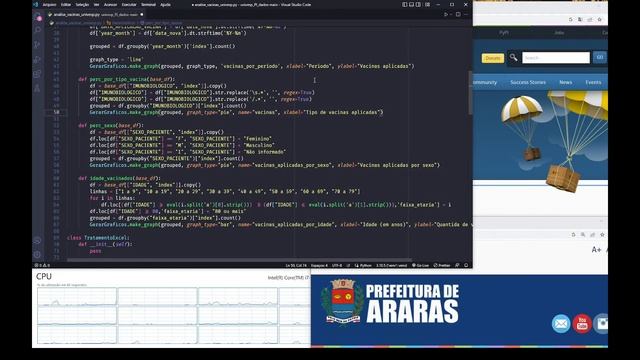Open the Acessar menu
The width and height of the screenshot is (640, 360).
110,4
